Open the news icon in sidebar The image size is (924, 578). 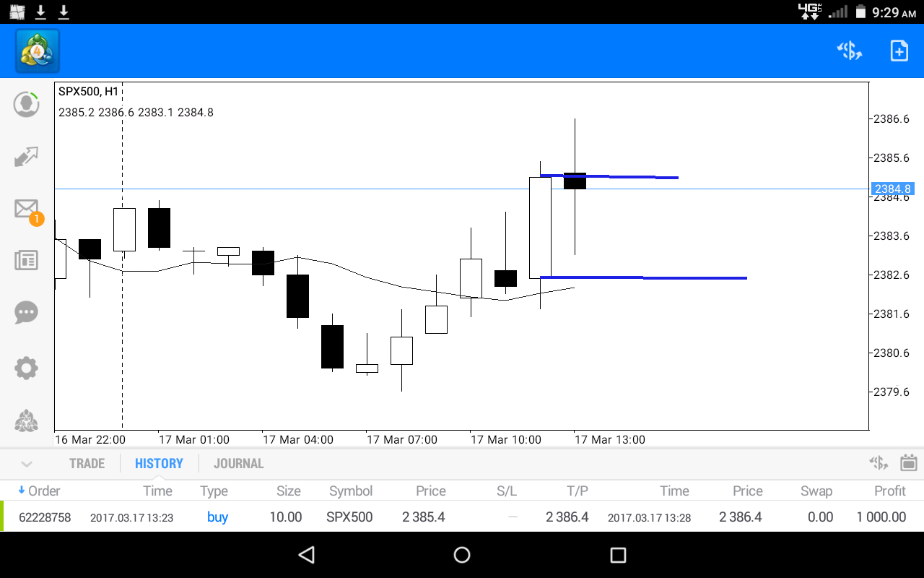27,261
